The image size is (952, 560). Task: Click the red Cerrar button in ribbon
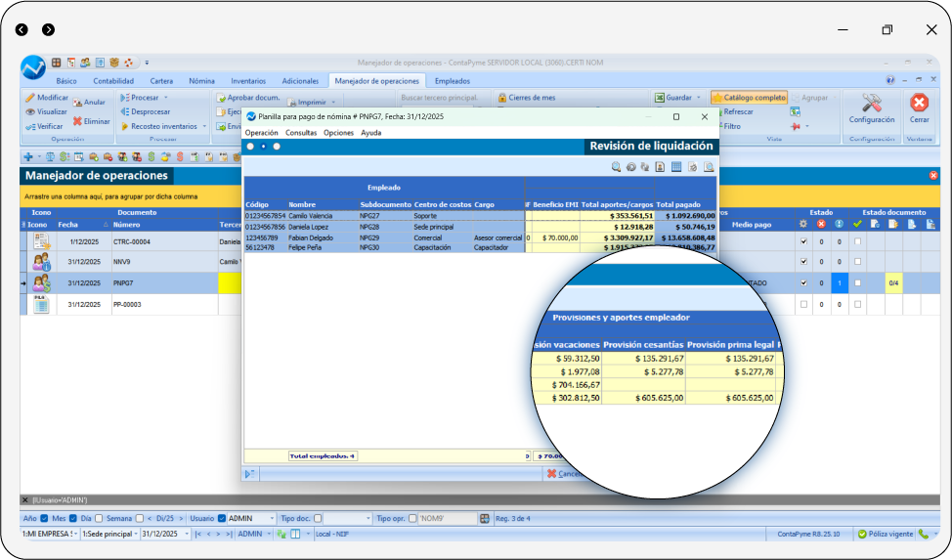click(x=919, y=108)
